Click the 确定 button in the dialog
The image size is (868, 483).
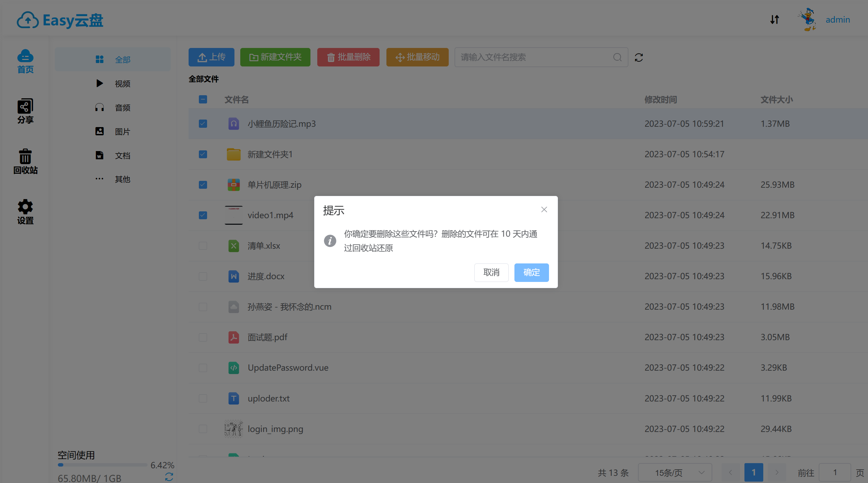(x=531, y=272)
